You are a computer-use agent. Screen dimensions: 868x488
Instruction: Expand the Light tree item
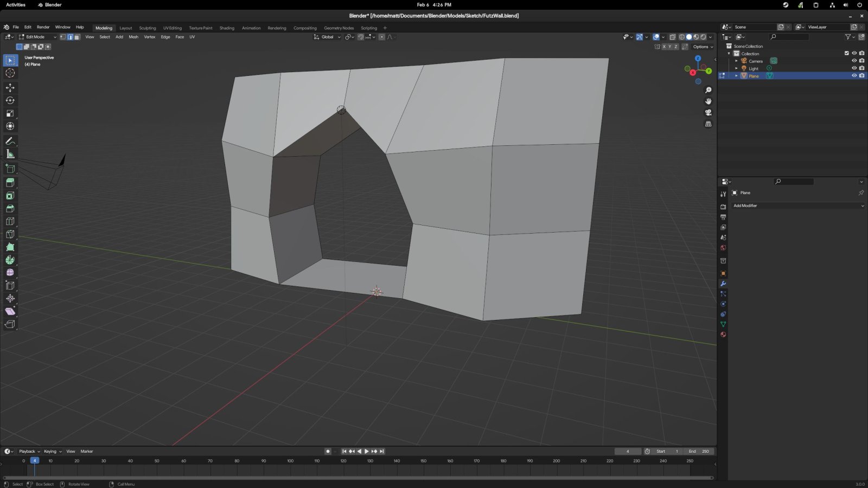736,68
